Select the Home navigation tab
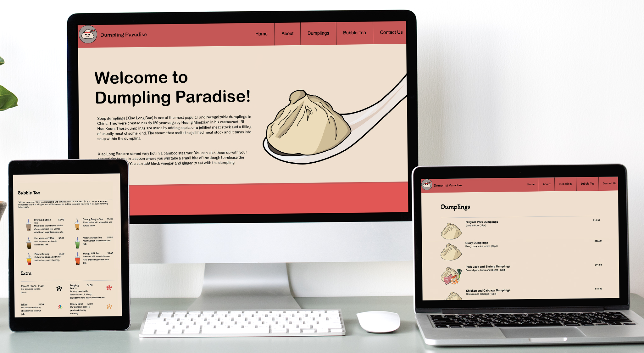 tap(261, 33)
